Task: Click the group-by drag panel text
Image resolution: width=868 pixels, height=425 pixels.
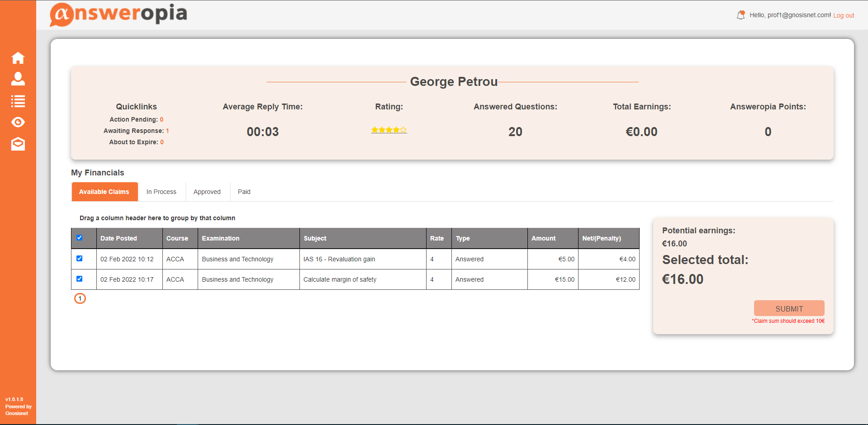Action: coord(157,218)
